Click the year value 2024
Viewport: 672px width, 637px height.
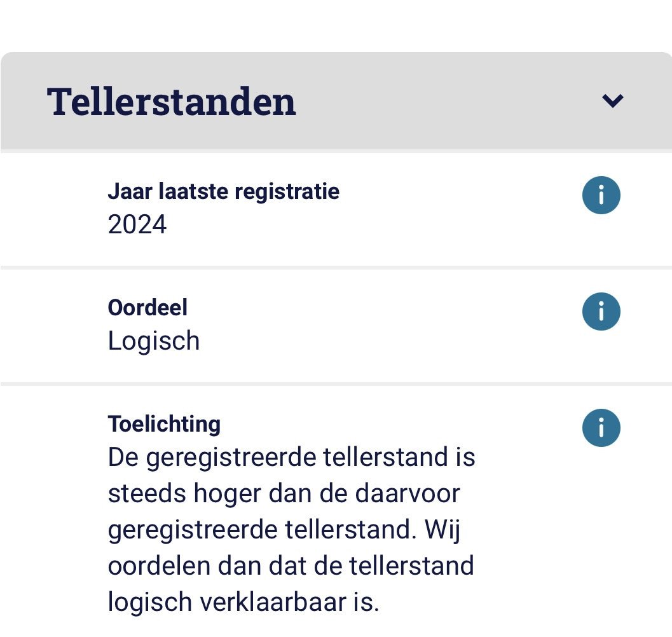(x=137, y=224)
